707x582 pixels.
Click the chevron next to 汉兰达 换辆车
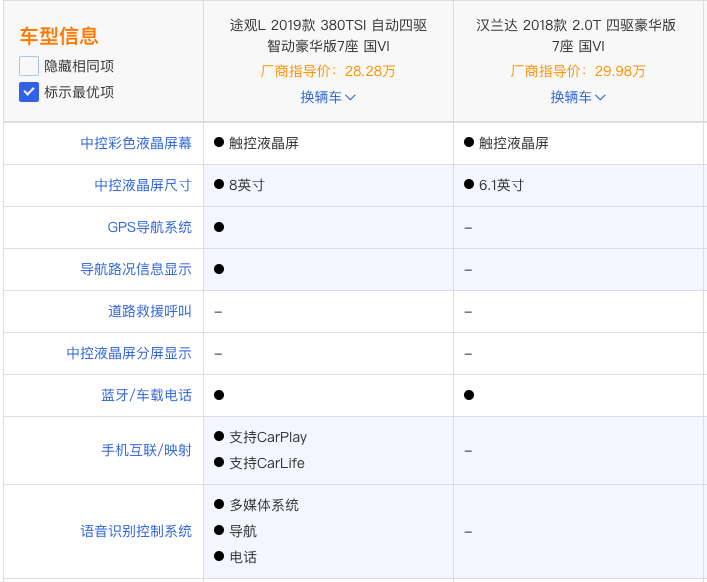coord(600,97)
